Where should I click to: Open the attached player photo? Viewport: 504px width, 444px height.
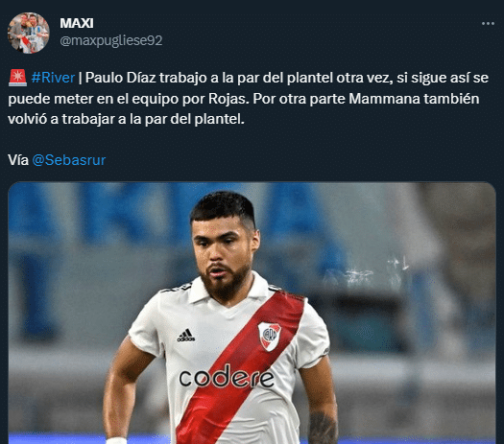click(x=252, y=313)
